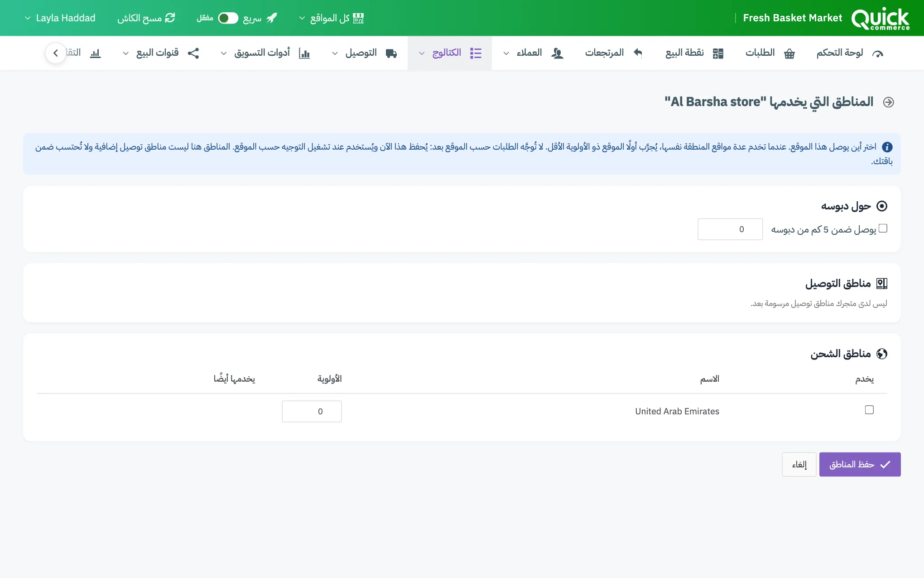Expand the أدوات التسويق menu chevron

coord(223,53)
